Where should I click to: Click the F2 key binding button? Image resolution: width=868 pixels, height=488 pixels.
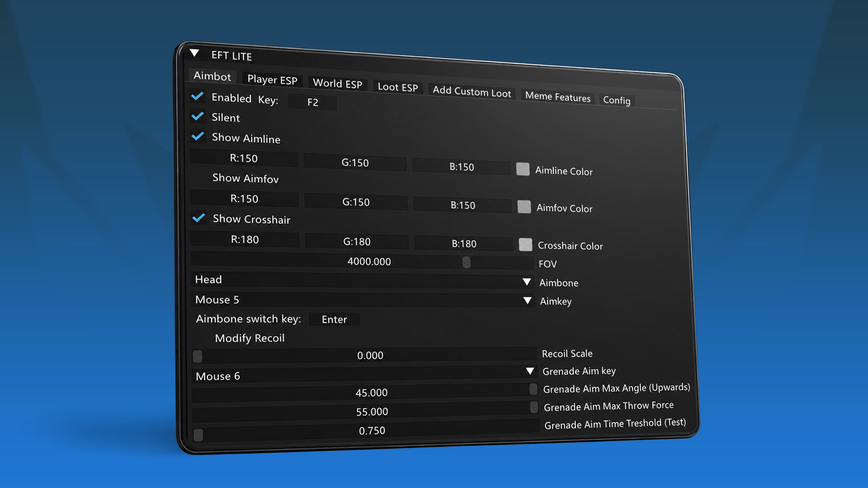click(312, 102)
